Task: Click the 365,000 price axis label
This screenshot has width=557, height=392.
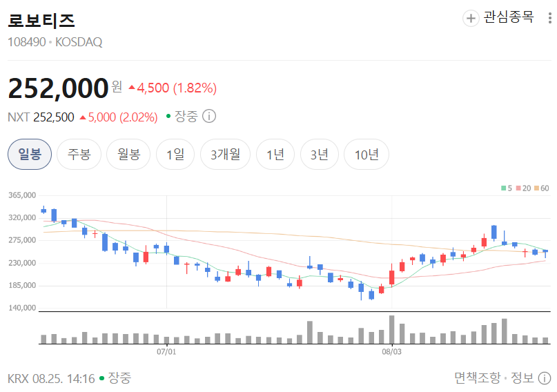Action: [x=22, y=195]
